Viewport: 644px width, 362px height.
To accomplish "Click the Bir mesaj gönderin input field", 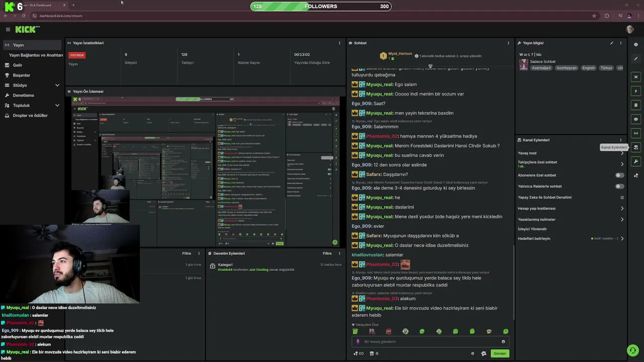I will coord(430,342).
